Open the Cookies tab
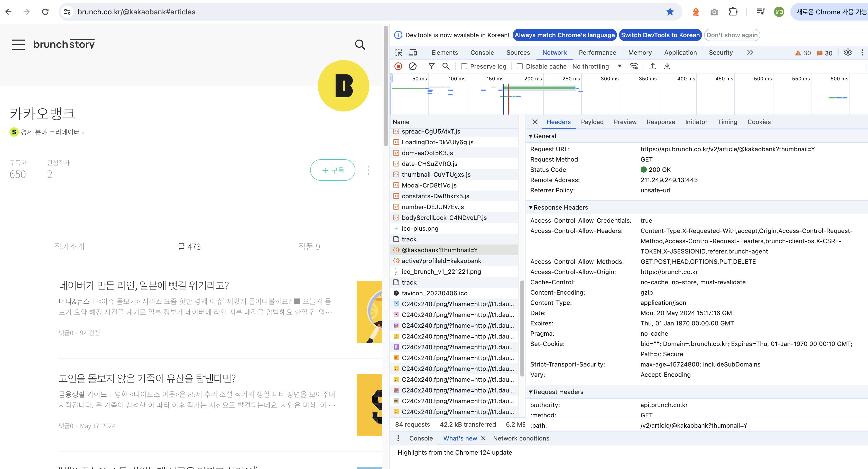The height and width of the screenshot is (469, 868). pos(759,122)
